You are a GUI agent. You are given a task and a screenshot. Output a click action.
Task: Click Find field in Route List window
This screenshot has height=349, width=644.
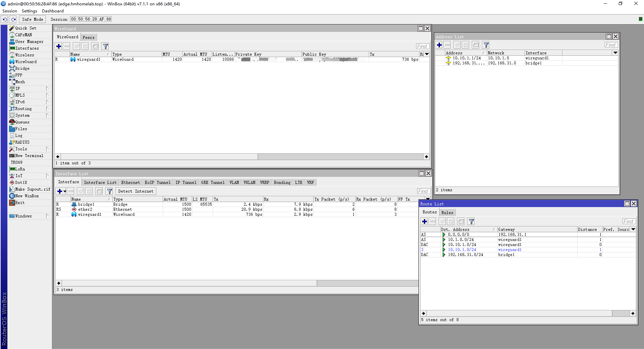click(628, 221)
